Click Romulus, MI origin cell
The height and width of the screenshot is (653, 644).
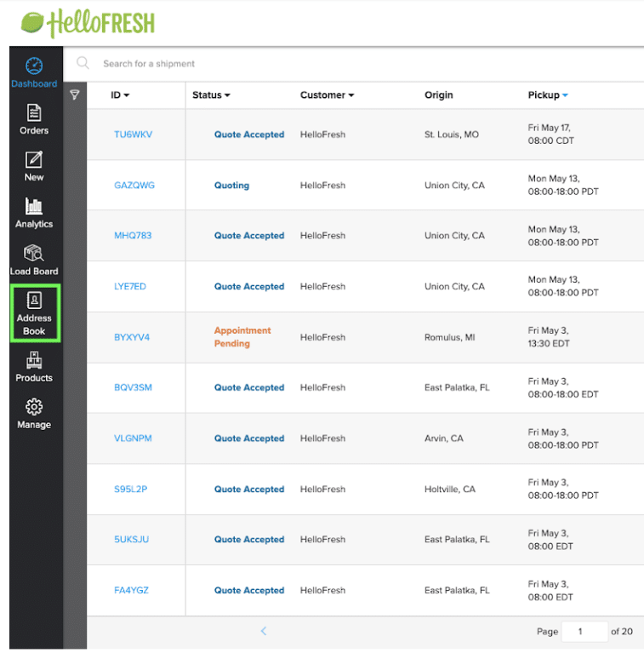pos(450,337)
